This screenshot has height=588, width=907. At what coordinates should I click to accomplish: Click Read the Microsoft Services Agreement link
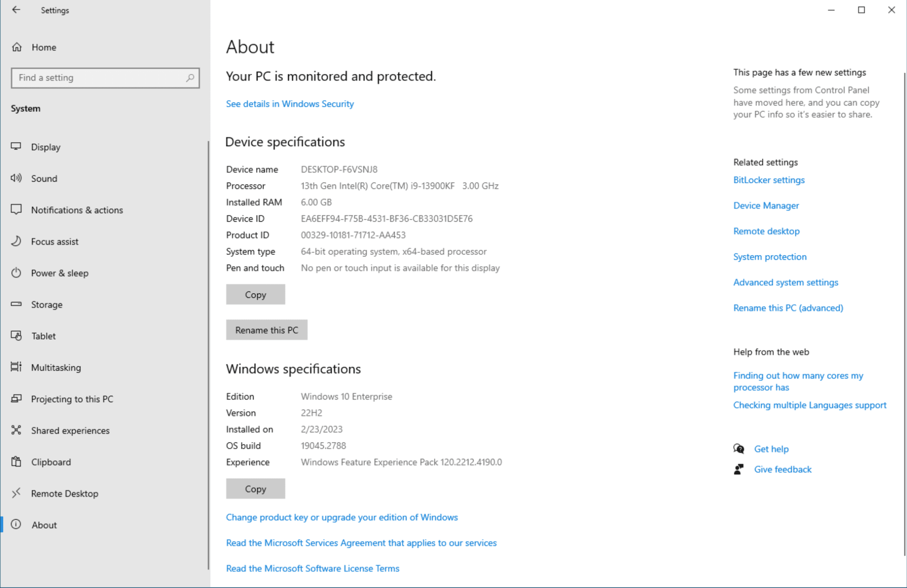coord(361,542)
